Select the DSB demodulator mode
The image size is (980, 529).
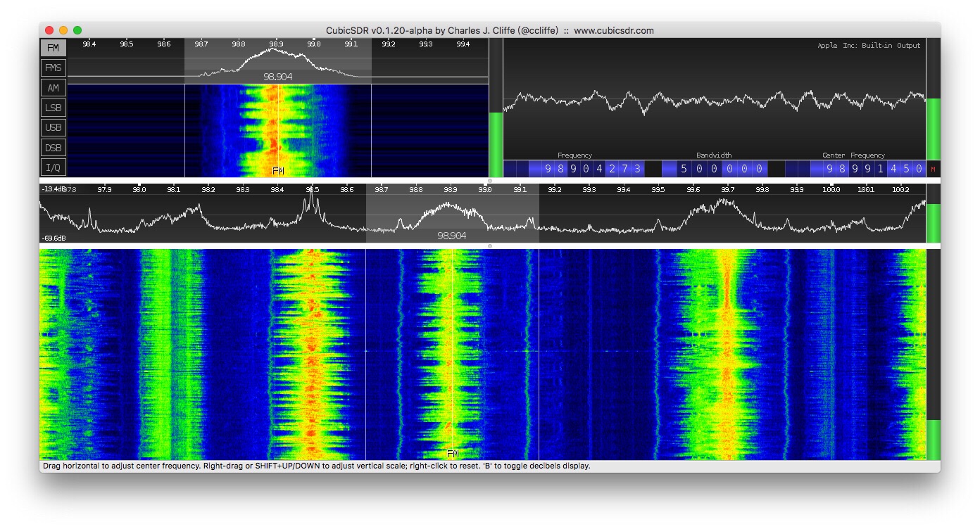[53, 148]
